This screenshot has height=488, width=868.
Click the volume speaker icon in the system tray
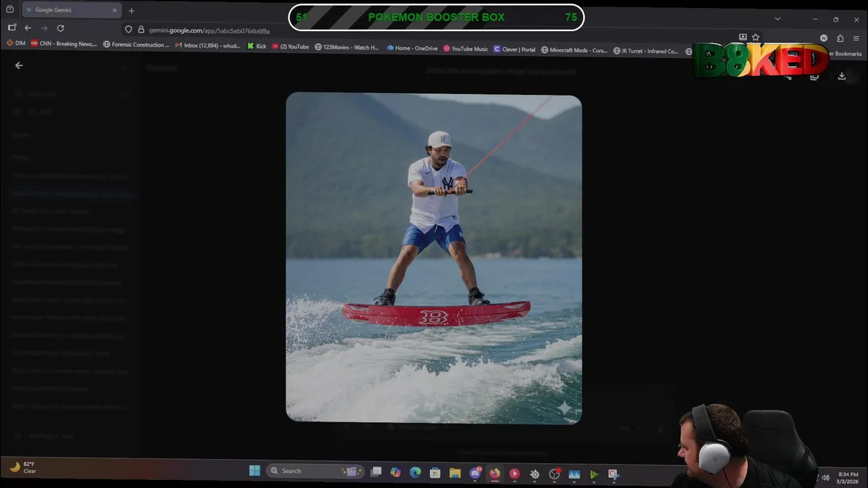point(825,478)
